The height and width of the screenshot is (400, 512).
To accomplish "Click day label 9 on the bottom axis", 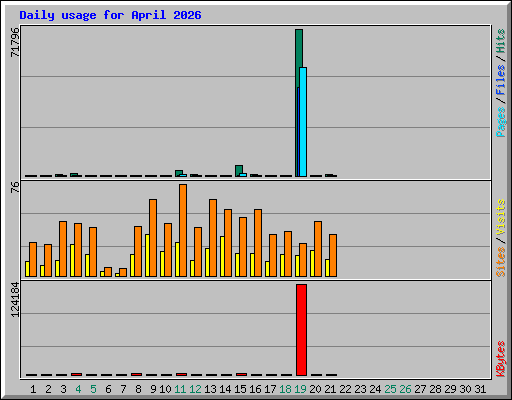I will [153, 389].
